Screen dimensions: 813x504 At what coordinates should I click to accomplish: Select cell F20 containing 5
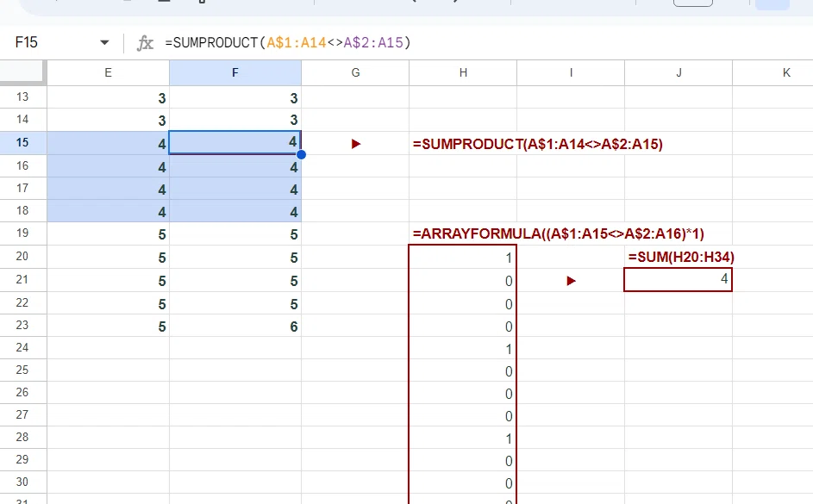pyautogui.click(x=235, y=257)
